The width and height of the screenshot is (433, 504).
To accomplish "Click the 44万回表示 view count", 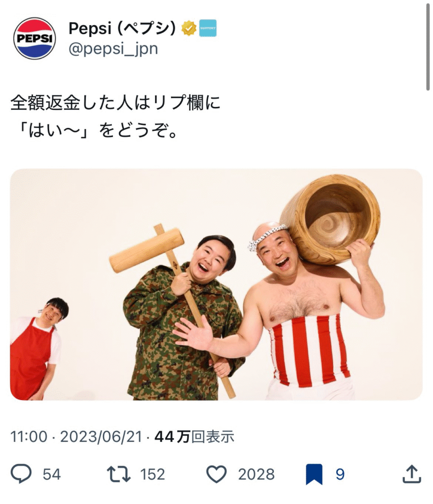I will pos(194,437).
